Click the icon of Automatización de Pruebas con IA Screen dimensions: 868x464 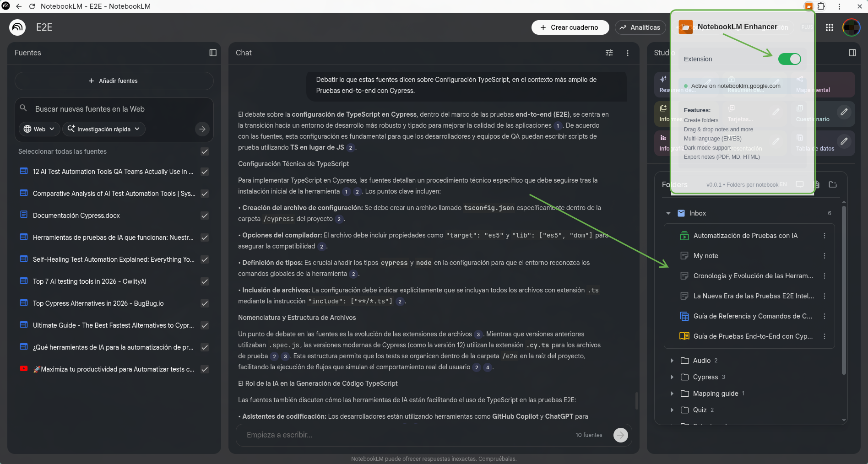684,236
